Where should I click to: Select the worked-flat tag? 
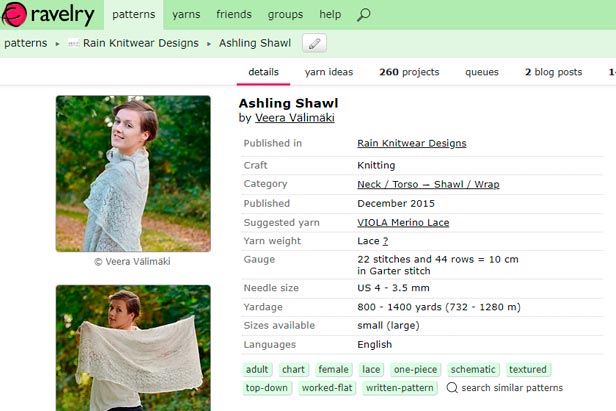coord(327,388)
